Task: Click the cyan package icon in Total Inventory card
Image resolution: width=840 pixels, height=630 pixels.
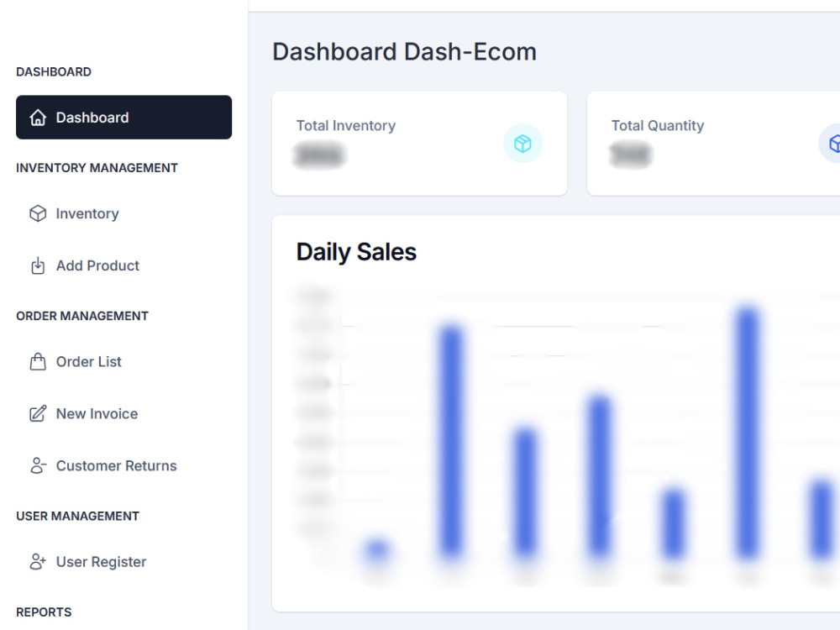Action: [x=522, y=144]
